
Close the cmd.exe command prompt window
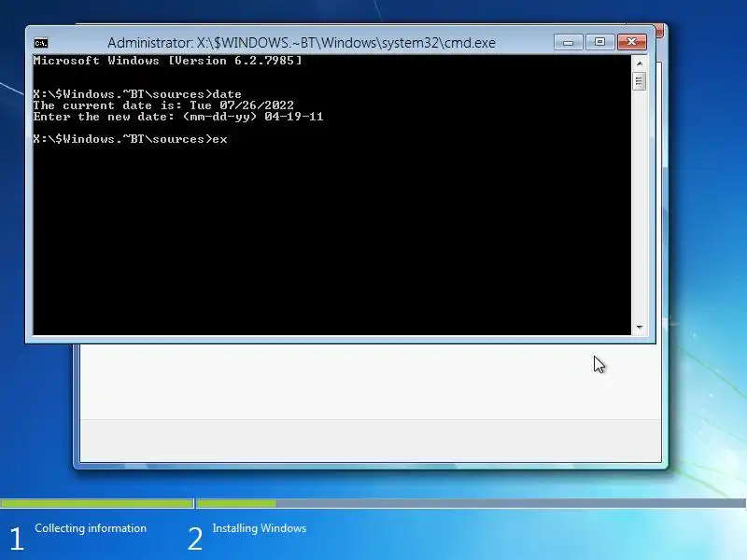(x=632, y=42)
